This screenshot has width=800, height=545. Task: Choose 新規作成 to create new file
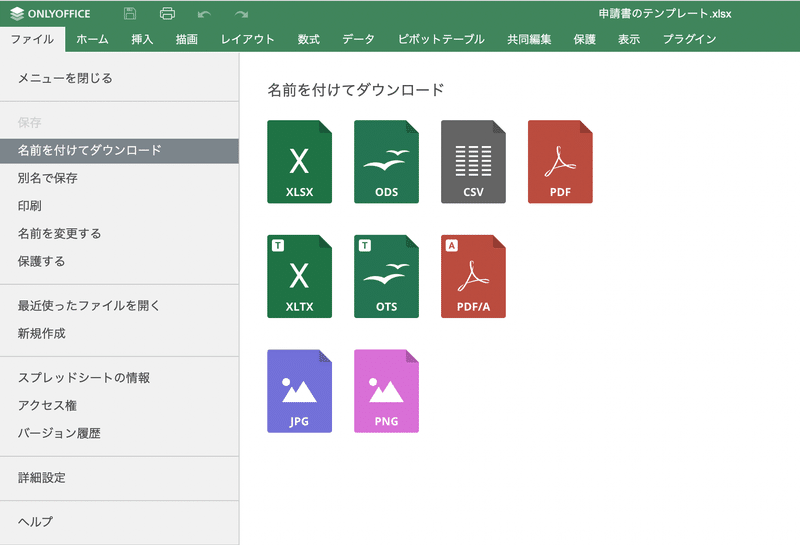[x=119, y=333]
